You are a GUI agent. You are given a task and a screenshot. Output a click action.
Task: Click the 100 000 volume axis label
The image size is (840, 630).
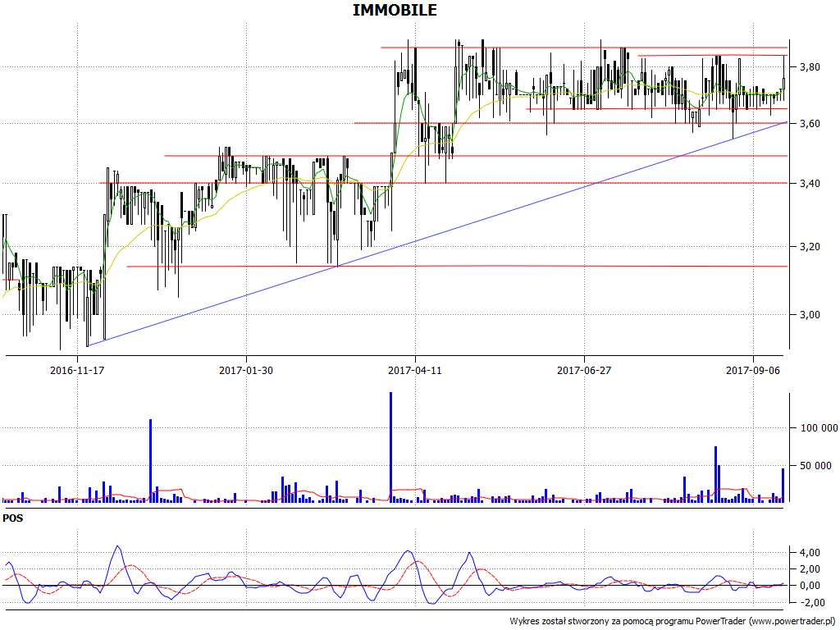coord(819,428)
